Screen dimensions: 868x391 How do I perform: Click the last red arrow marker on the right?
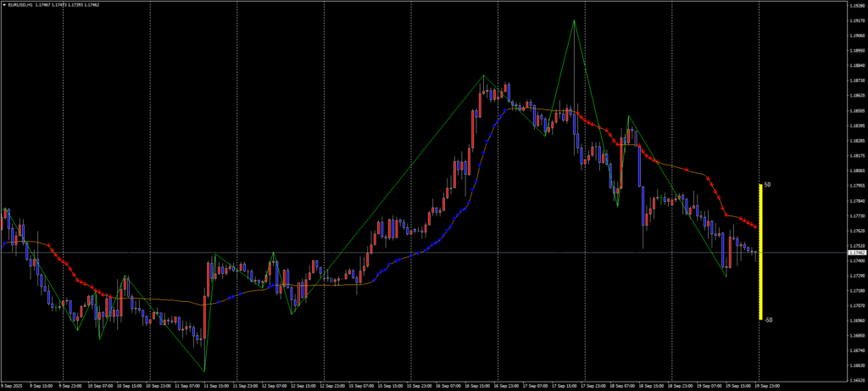pos(755,228)
